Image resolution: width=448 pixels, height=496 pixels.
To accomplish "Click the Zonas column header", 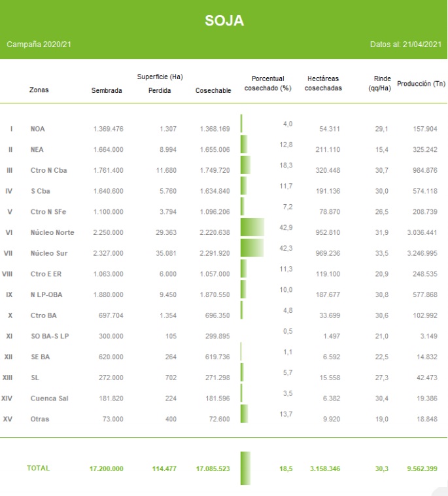I will click(x=39, y=90).
